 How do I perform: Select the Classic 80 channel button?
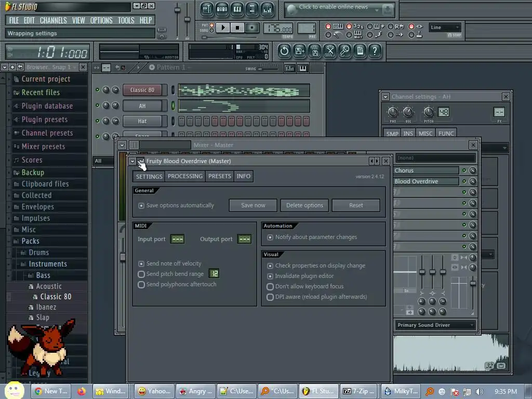pos(142,90)
